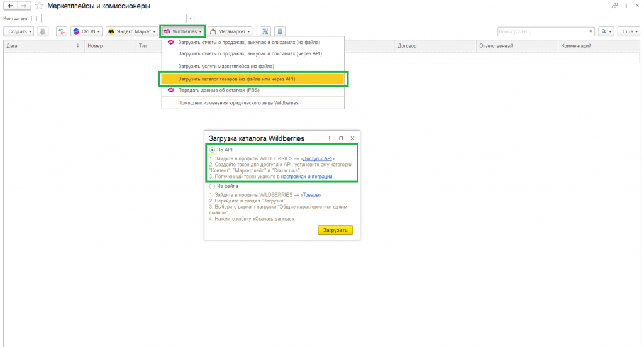
Task: Open the Еще dropdown menu
Action: coord(629,31)
